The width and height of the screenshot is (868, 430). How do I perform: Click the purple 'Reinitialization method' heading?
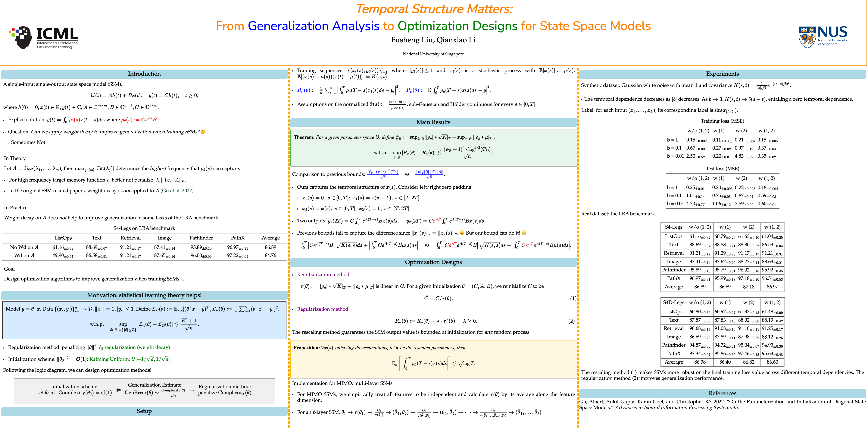pyautogui.click(x=323, y=274)
